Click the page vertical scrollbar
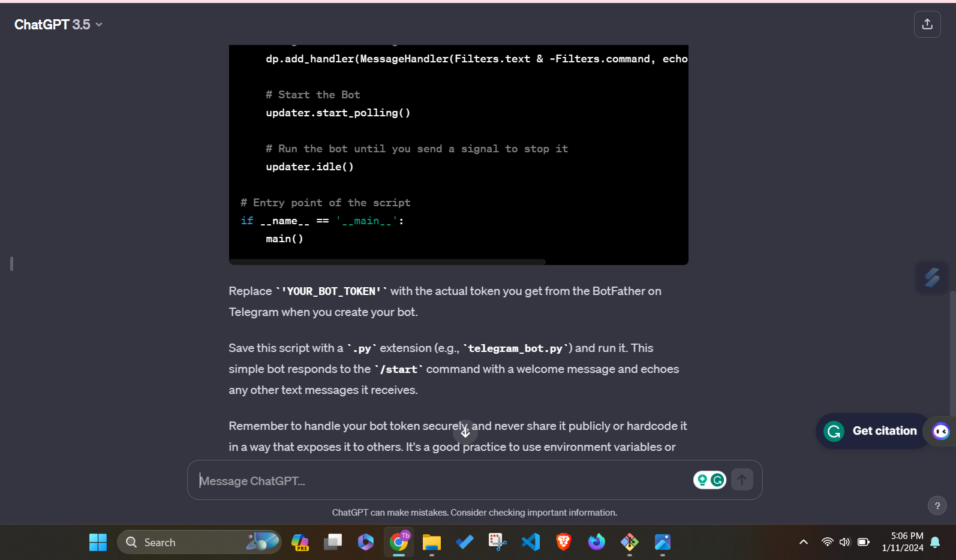 tap(952, 354)
